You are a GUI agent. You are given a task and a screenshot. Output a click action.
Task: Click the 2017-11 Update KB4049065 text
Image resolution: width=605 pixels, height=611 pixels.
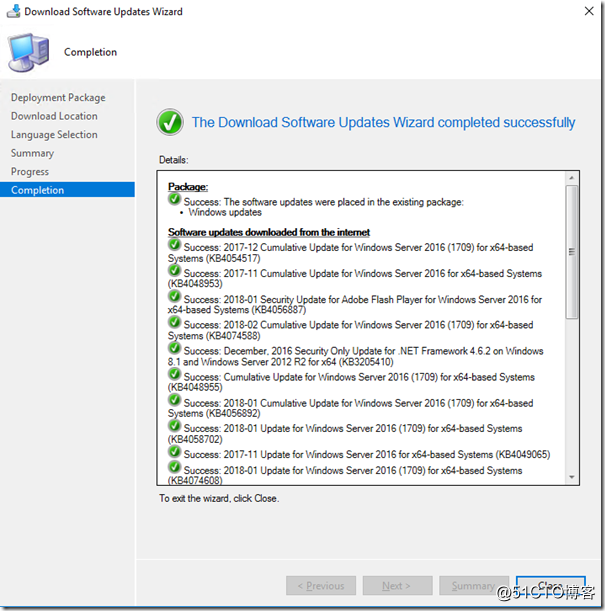point(367,455)
